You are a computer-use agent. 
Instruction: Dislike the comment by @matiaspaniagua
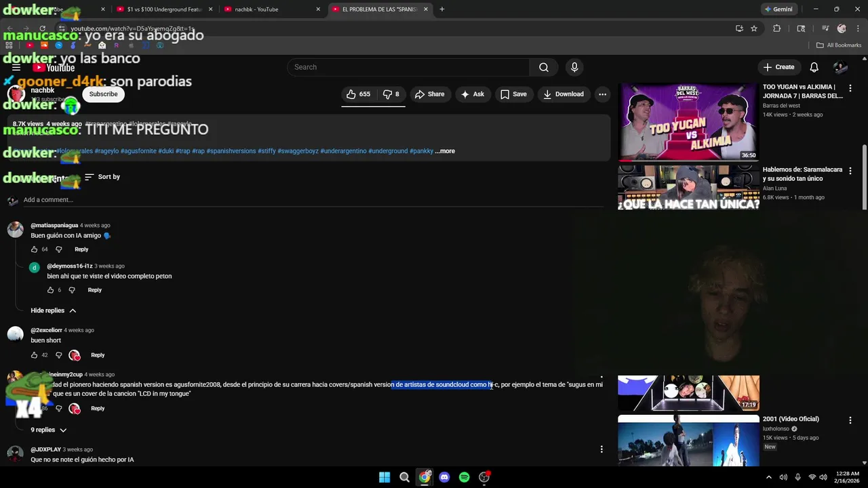click(x=58, y=249)
